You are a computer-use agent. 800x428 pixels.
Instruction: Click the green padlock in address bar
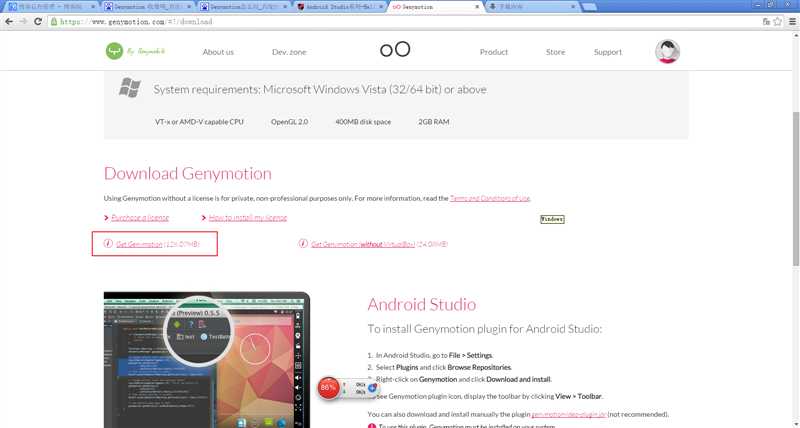(x=54, y=21)
